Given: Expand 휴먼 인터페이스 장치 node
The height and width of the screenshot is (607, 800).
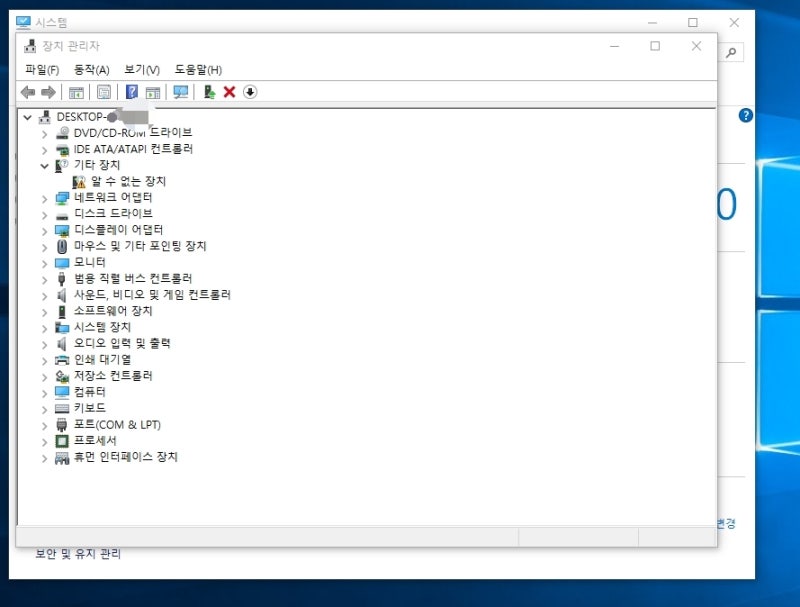Looking at the screenshot, I should click(x=44, y=459).
